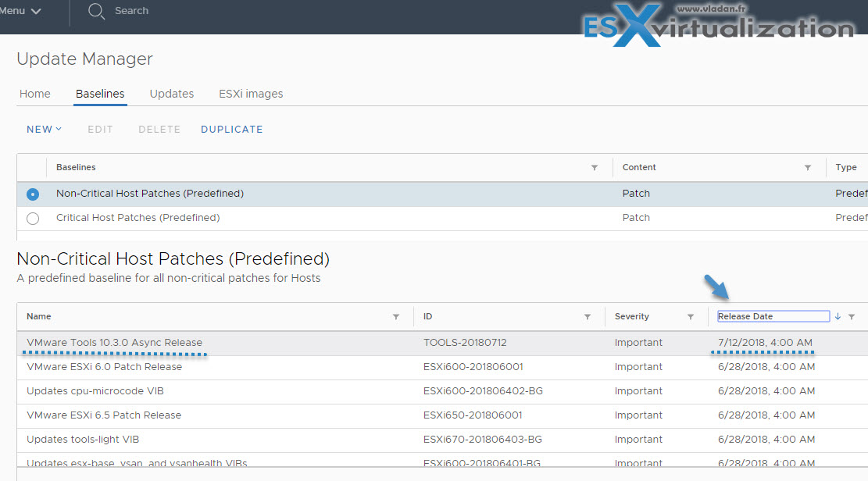Filter the Name column
Viewport: 868px width, 481px height.
tap(396, 317)
